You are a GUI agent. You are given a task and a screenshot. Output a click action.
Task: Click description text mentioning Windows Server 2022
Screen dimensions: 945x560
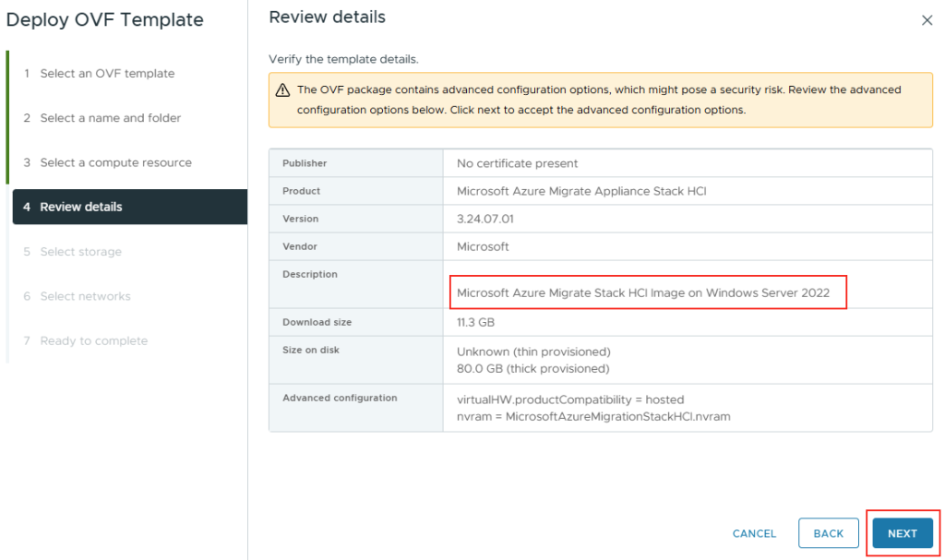click(x=643, y=293)
